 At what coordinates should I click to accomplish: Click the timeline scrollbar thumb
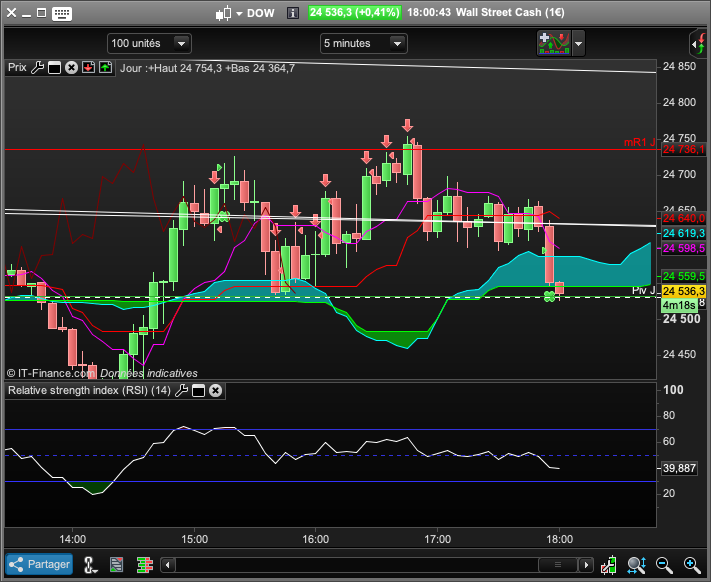tap(558, 565)
